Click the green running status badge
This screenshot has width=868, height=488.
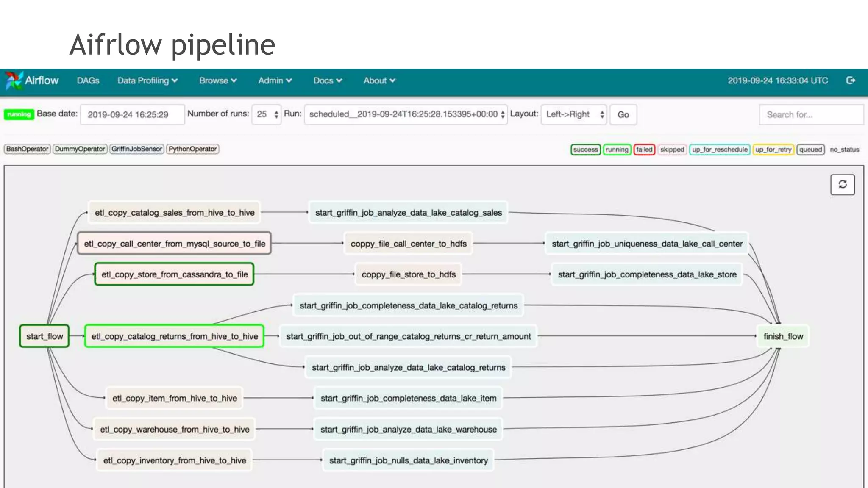click(19, 114)
